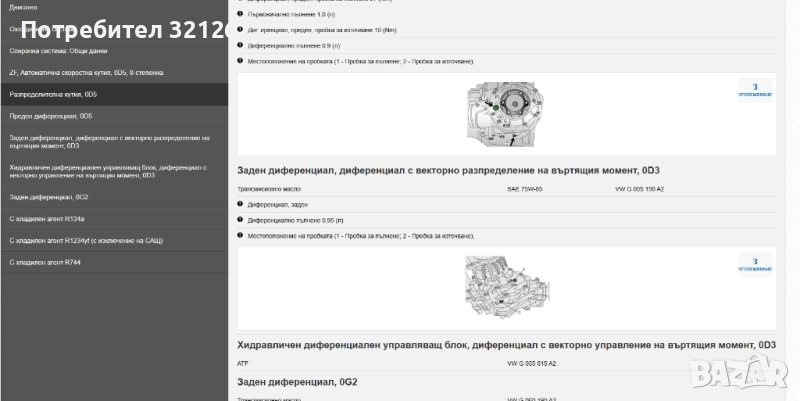Click info bullet beside 'пробка за източване 10 (Nm)'

(x=240, y=30)
